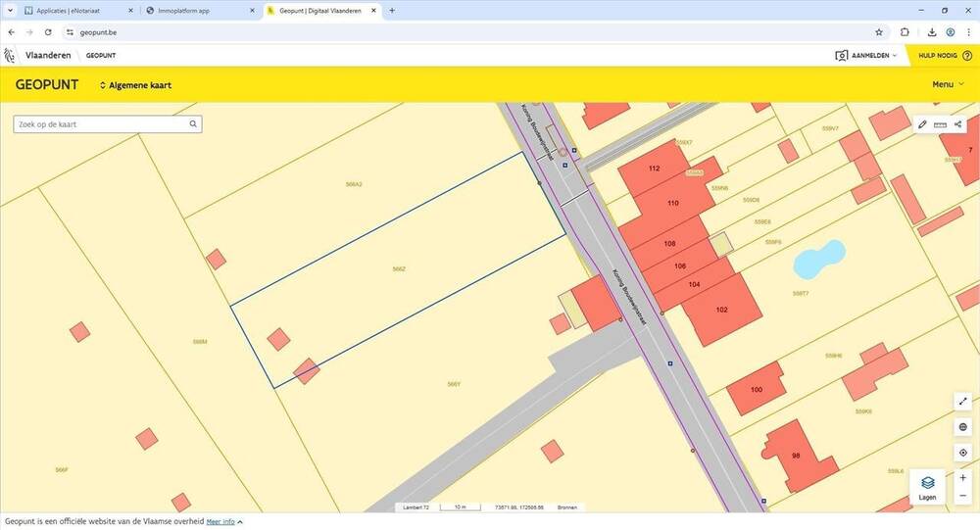Click the Hulp nodig button

(x=943, y=56)
